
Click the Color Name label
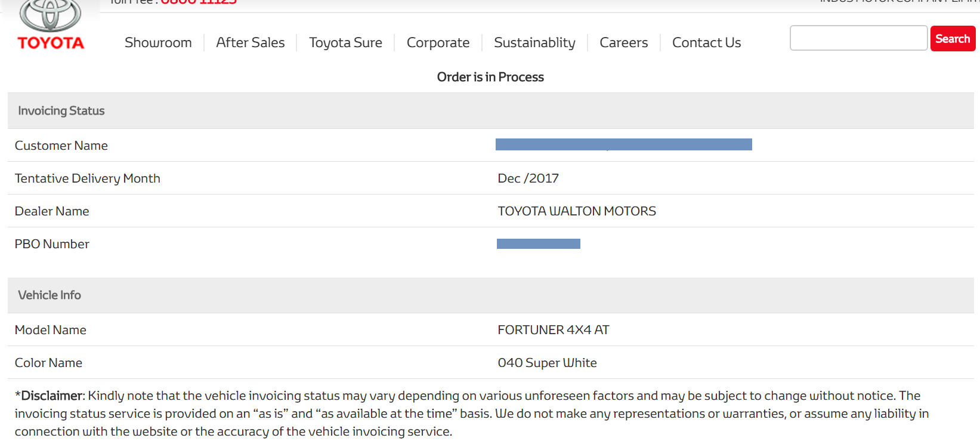[x=48, y=363]
